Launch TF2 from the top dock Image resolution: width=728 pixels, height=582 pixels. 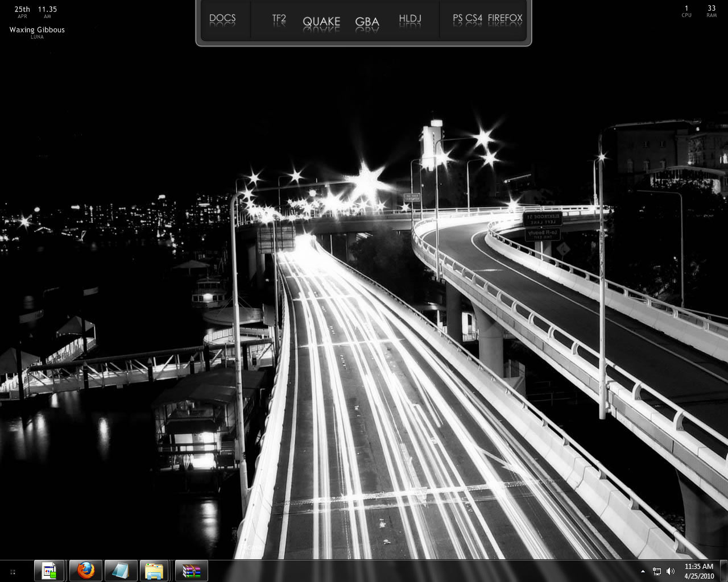(x=279, y=18)
